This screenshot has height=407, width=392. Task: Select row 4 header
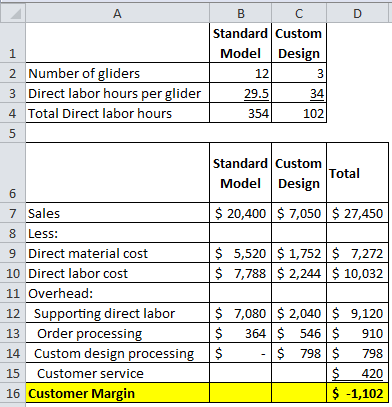point(13,113)
